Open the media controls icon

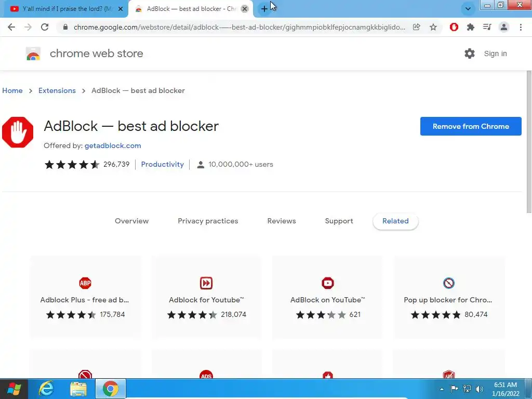click(x=487, y=27)
